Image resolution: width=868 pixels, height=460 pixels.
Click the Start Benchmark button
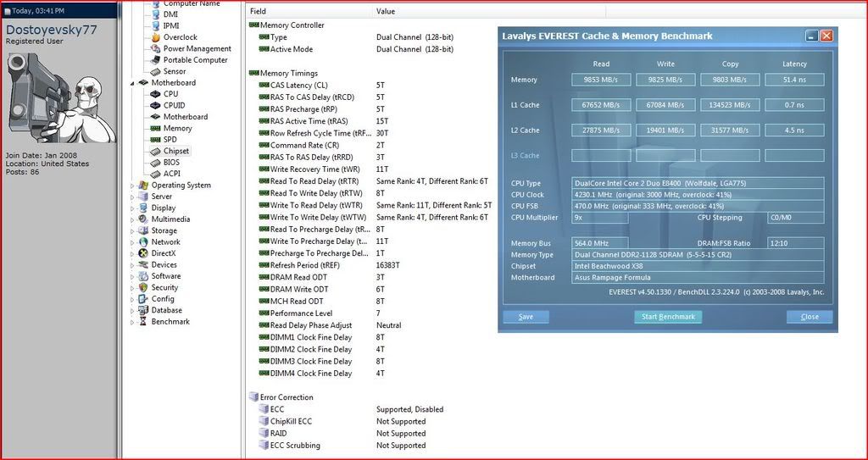pos(668,317)
